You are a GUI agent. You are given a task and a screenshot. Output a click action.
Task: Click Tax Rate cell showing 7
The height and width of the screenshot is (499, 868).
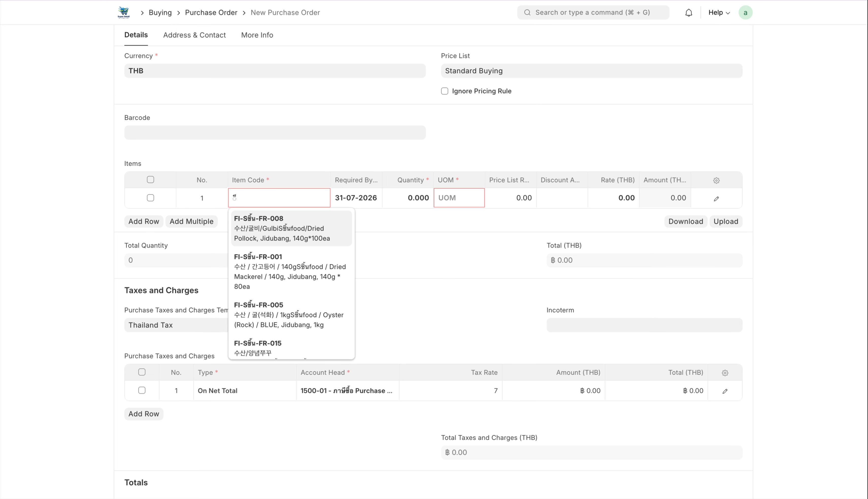click(x=451, y=390)
